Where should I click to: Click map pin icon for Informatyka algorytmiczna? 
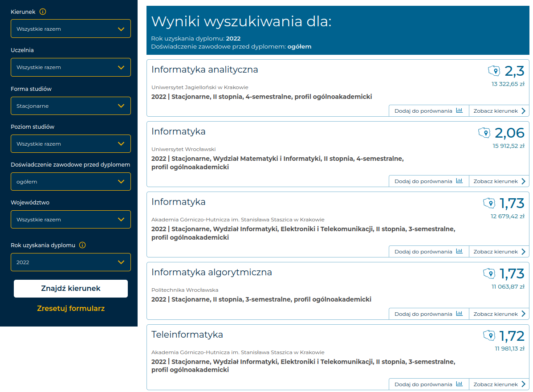click(x=489, y=274)
